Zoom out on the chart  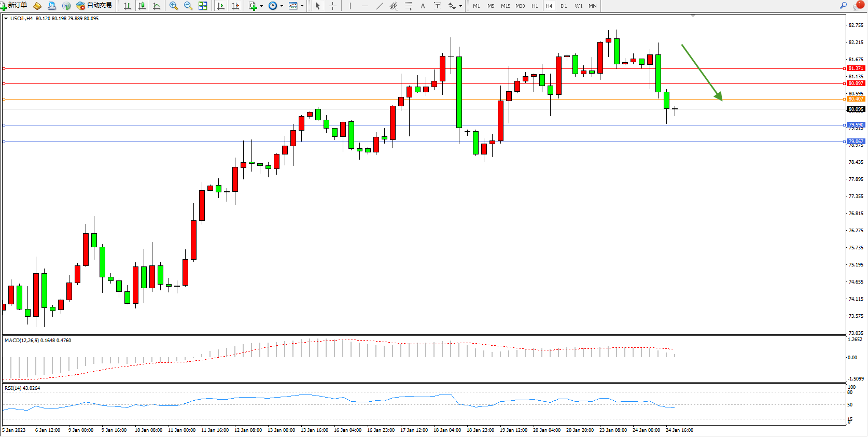point(188,6)
